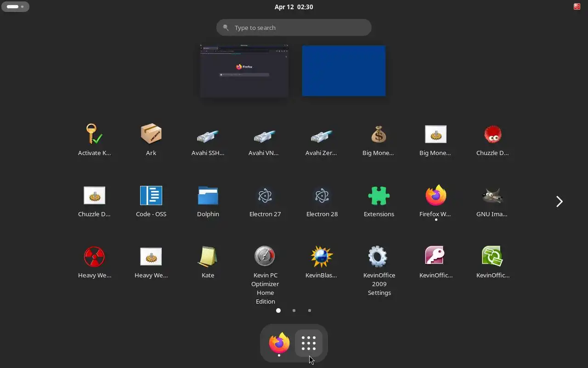588x368 pixels.
Task: Click Firefox in the bottom dock
Action: [x=279, y=343]
